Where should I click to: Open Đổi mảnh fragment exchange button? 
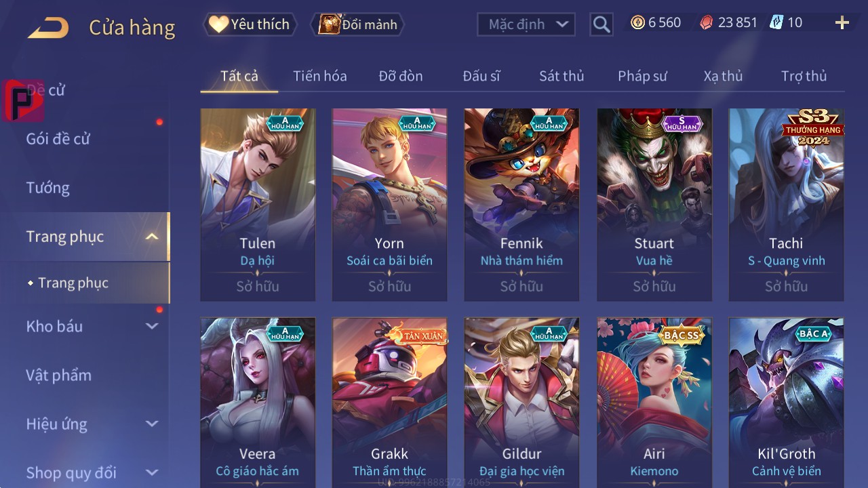[357, 24]
